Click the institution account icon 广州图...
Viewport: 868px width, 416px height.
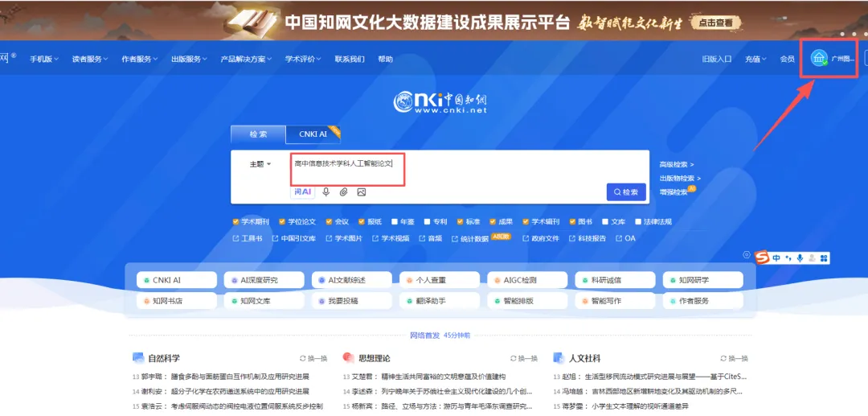point(819,58)
